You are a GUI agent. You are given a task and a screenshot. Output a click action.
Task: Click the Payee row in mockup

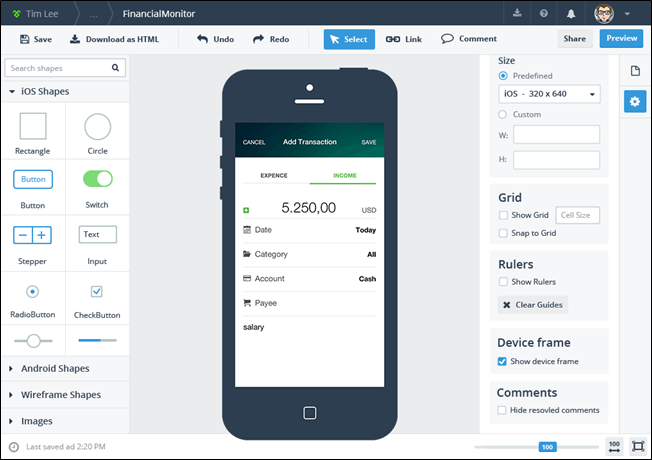click(x=309, y=303)
